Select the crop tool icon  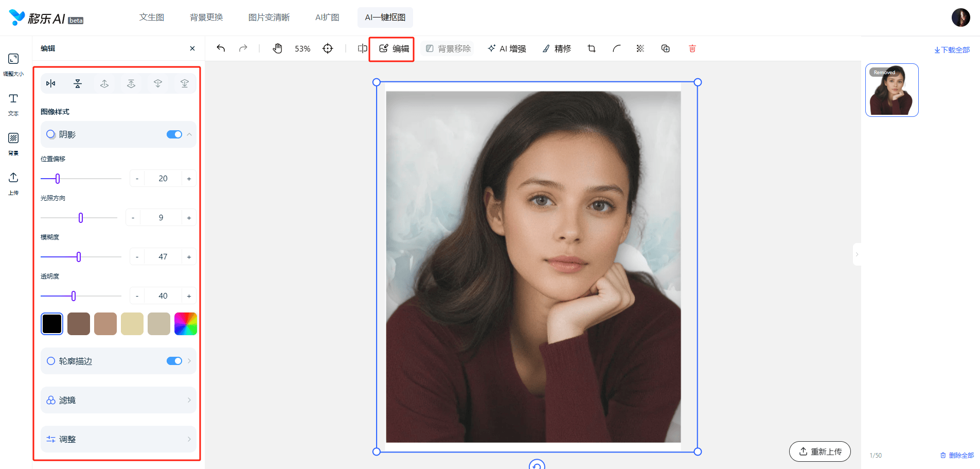(x=592, y=48)
